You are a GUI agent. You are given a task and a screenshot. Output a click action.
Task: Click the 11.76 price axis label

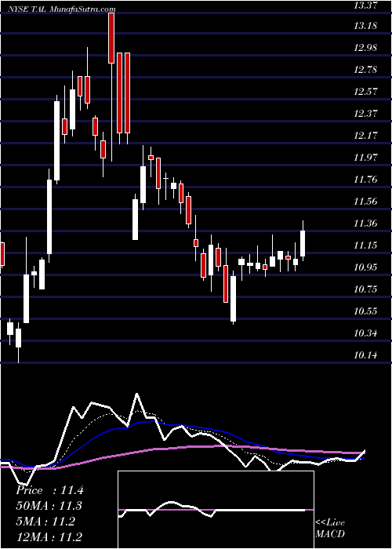tap(366, 180)
